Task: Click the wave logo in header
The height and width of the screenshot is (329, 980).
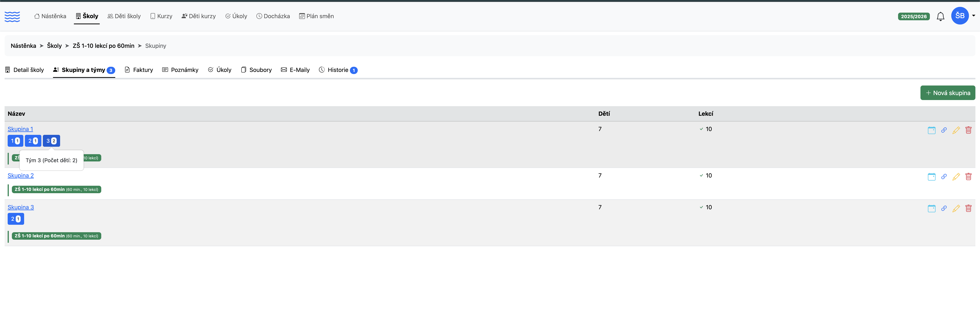Action: (x=12, y=16)
